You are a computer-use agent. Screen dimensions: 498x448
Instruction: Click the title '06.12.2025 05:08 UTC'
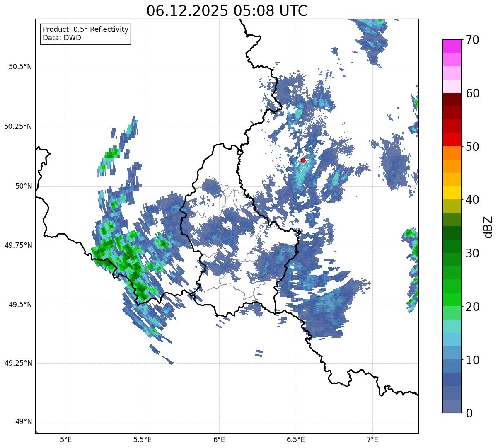click(x=227, y=11)
